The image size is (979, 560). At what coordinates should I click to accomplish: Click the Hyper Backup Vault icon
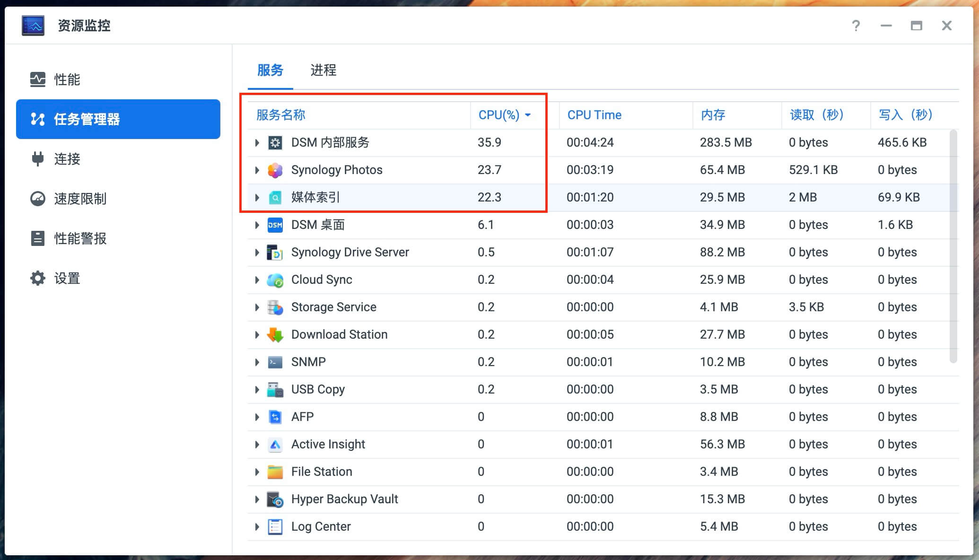275,499
